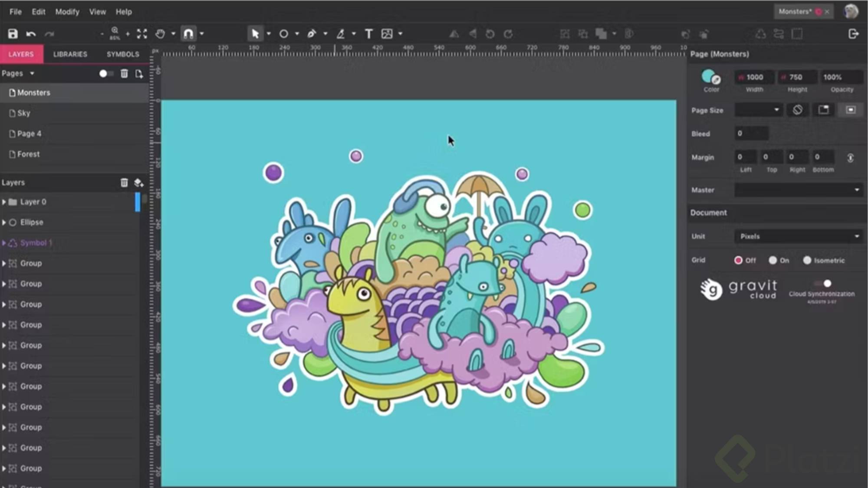Delete page using Pages trash icon
Screen dimensions: 868x488
click(124, 74)
